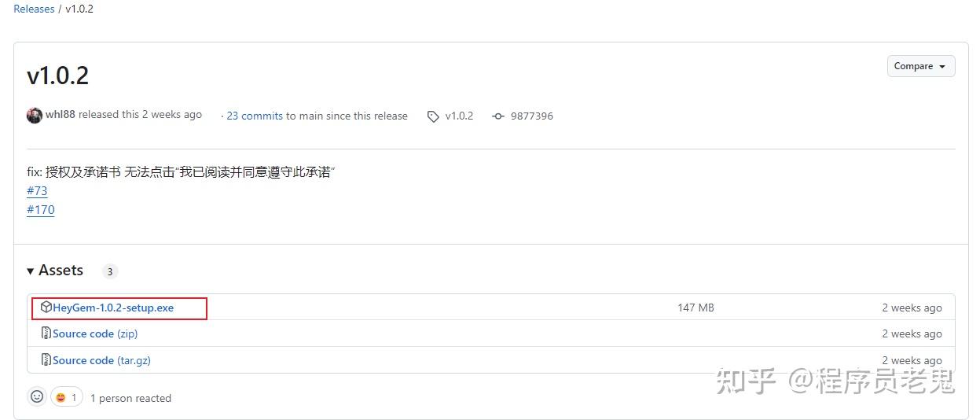The height and width of the screenshot is (420, 980).
Task: Open issue #73 link
Action: click(37, 190)
